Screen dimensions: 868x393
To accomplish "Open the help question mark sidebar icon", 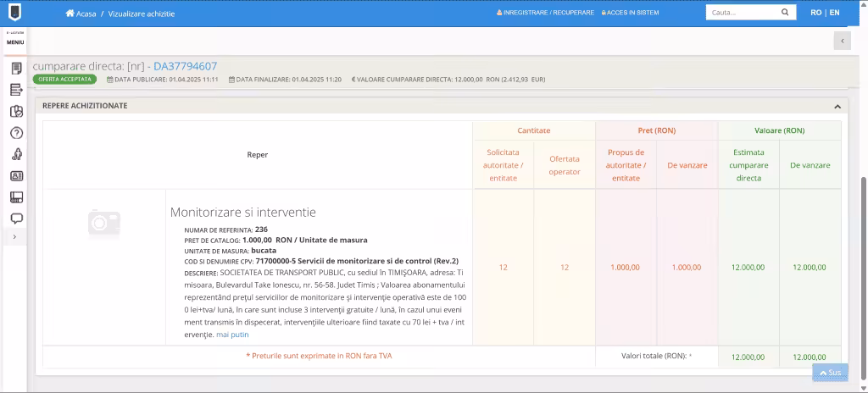I will click(x=17, y=133).
